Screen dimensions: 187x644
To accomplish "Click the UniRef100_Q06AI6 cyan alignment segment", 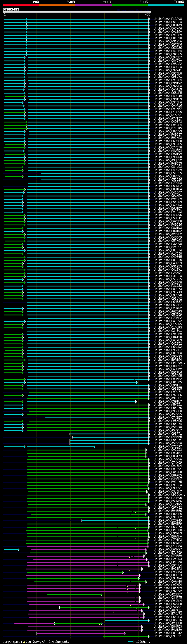I will click(127, 620).
